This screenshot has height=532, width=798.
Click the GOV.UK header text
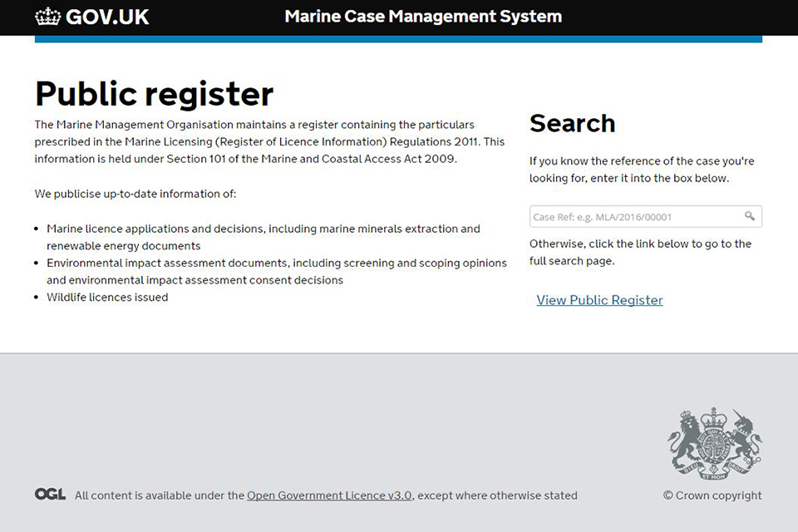point(107,17)
